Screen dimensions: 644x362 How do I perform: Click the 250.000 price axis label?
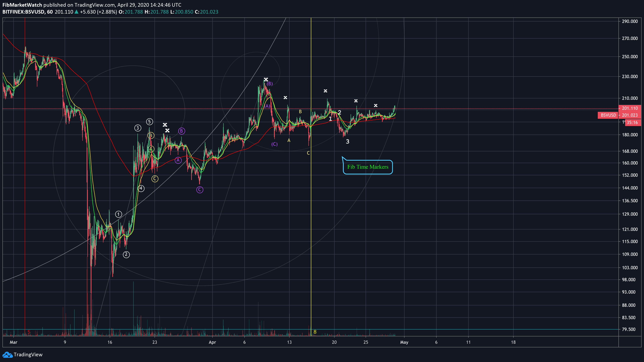pos(630,57)
